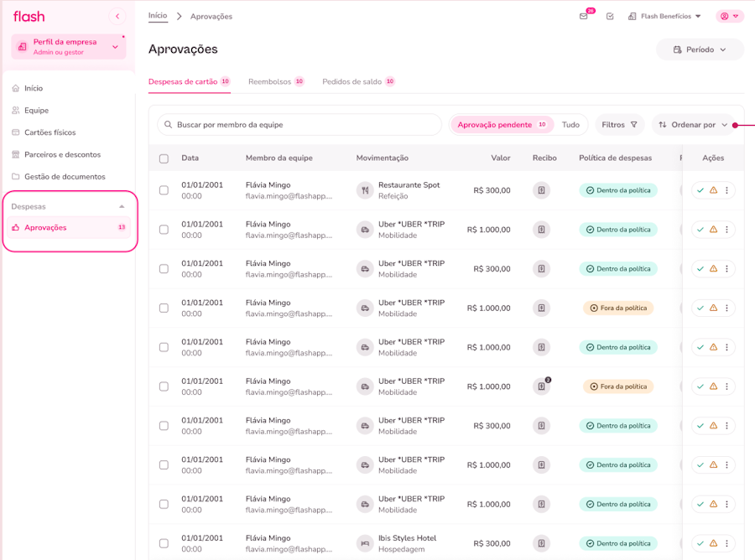This screenshot has height=560, width=755.
Task: Expand the Perfil da empresa selector
Action: click(69, 47)
